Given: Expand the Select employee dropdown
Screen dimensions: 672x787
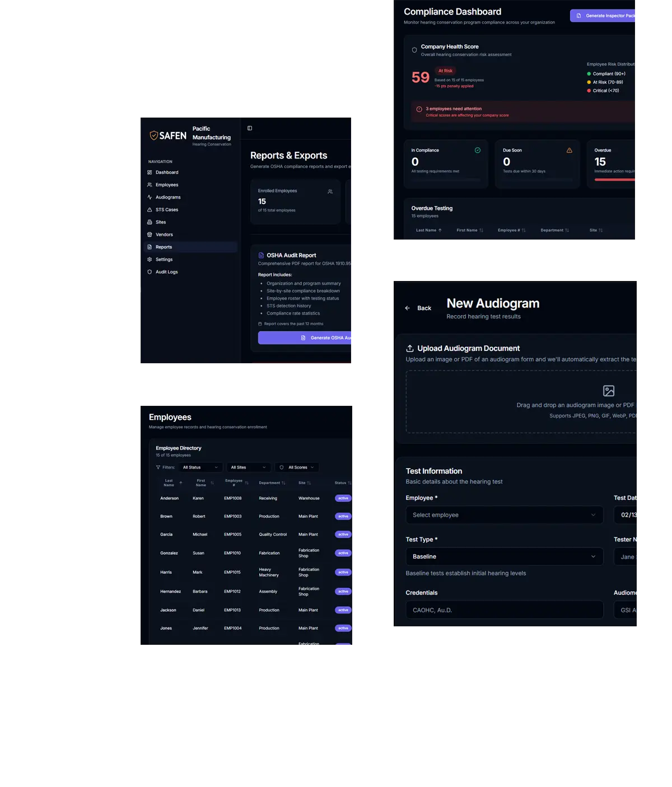Looking at the screenshot, I should 504,515.
